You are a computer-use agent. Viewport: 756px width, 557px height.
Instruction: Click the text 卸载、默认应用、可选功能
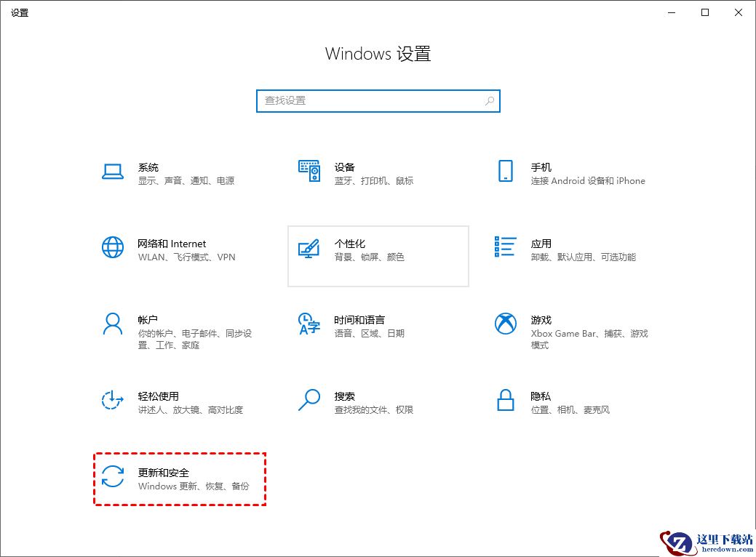[584, 257]
